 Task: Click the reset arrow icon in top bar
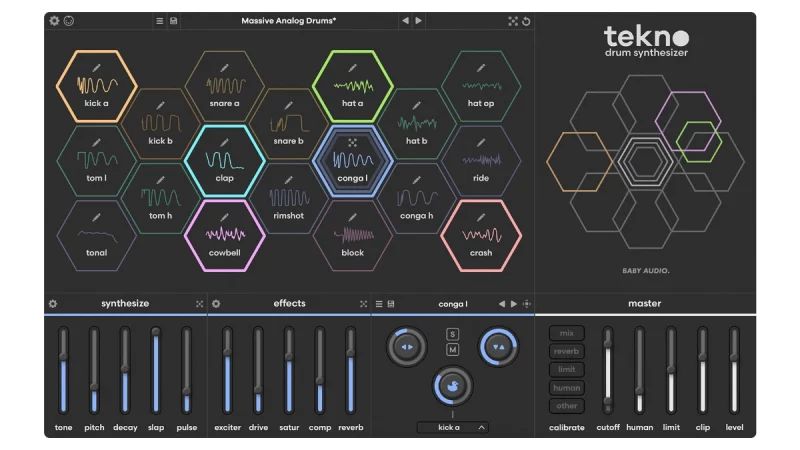pyautogui.click(x=526, y=20)
